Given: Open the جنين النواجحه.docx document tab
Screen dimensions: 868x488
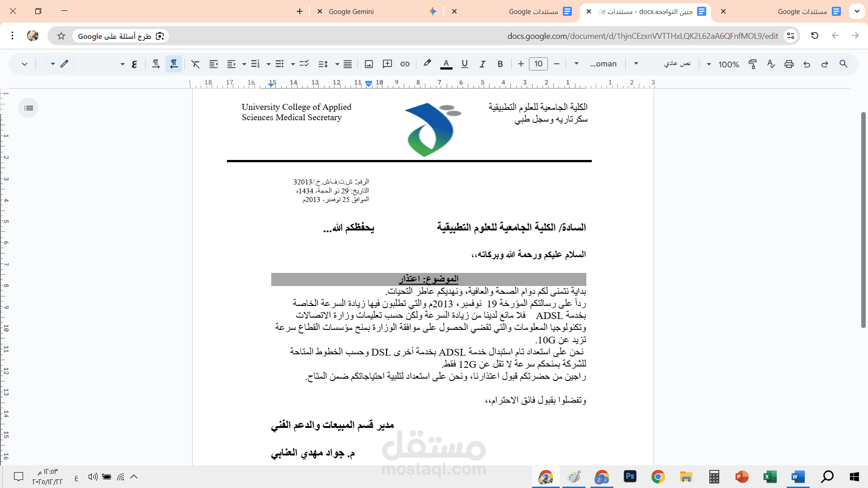Looking at the screenshot, I should 646,11.
